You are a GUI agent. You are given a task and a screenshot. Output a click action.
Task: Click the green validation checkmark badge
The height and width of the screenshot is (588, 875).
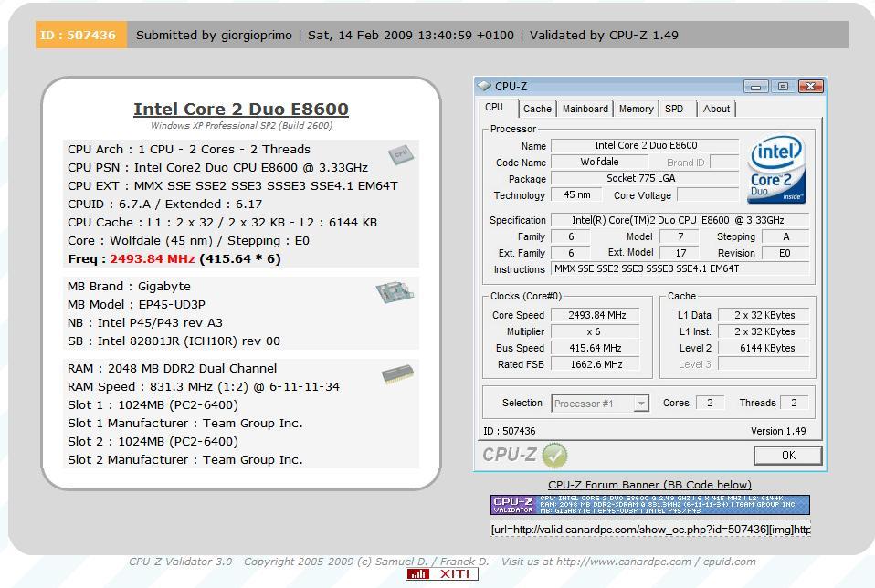point(554,456)
